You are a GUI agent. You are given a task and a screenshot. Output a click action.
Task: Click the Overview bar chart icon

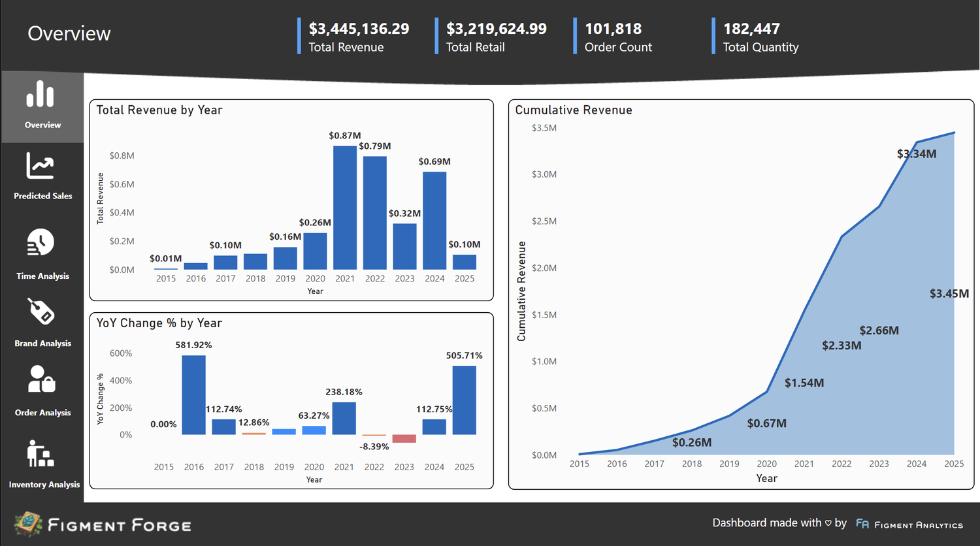coord(41,94)
